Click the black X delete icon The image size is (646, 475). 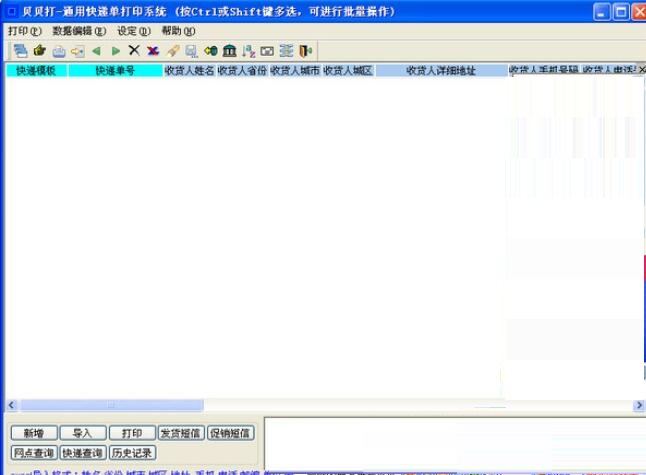(x=134, y=50)
